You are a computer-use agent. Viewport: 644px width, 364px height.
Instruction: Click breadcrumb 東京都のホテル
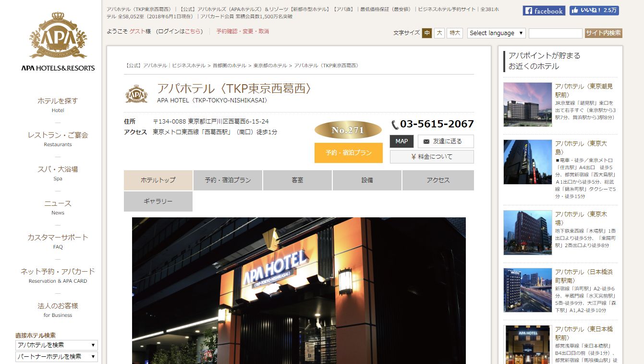[270, 65]
